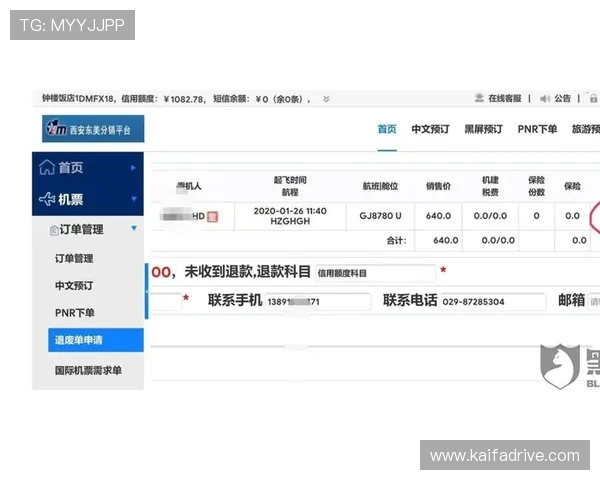The width and height of the screenshot is (600, 480).
Task: Expand the 首页 sidebar arrow
Action: 133,168
